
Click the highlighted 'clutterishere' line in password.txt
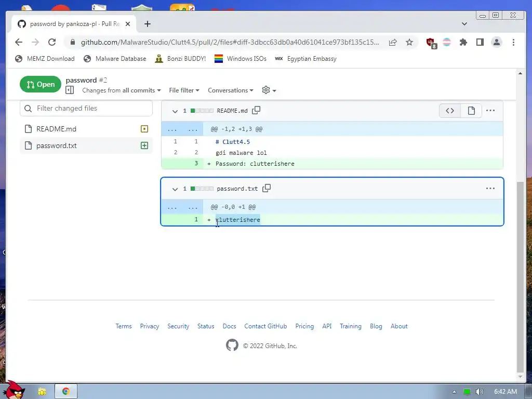click(332, 220)
